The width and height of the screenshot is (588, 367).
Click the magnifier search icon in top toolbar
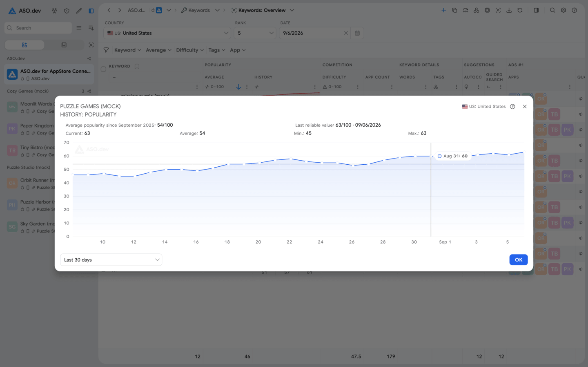(552, 10)
